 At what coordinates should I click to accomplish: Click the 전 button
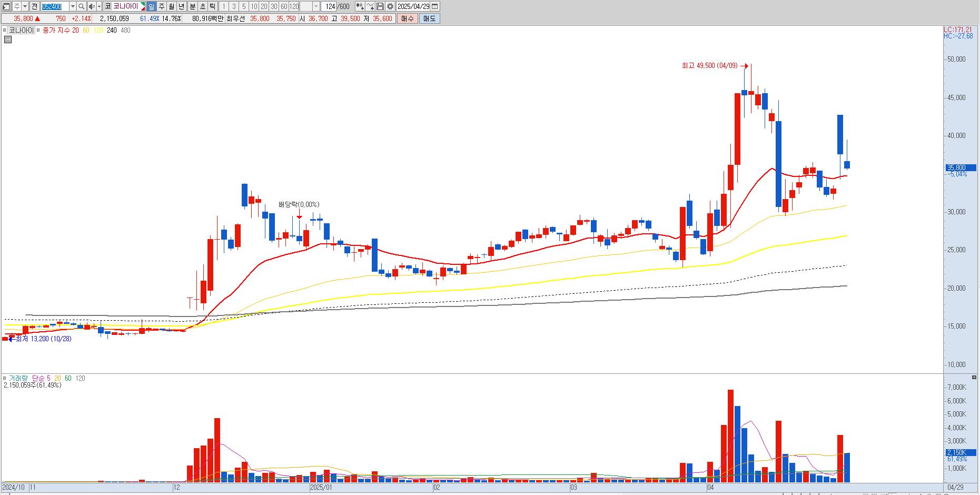tap(34, 6)
